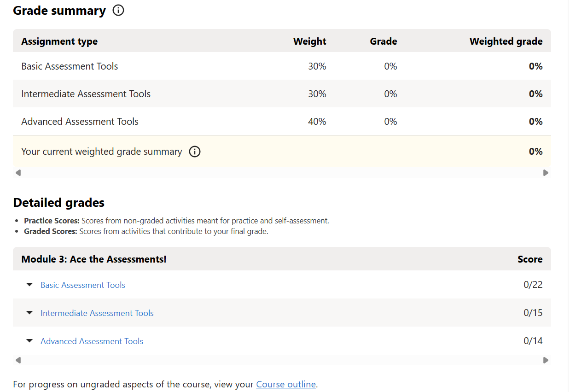Select the Module 3: Ace the Assessments! header
The height and width of the screenshot is (392, 570).
coord(94,259)
